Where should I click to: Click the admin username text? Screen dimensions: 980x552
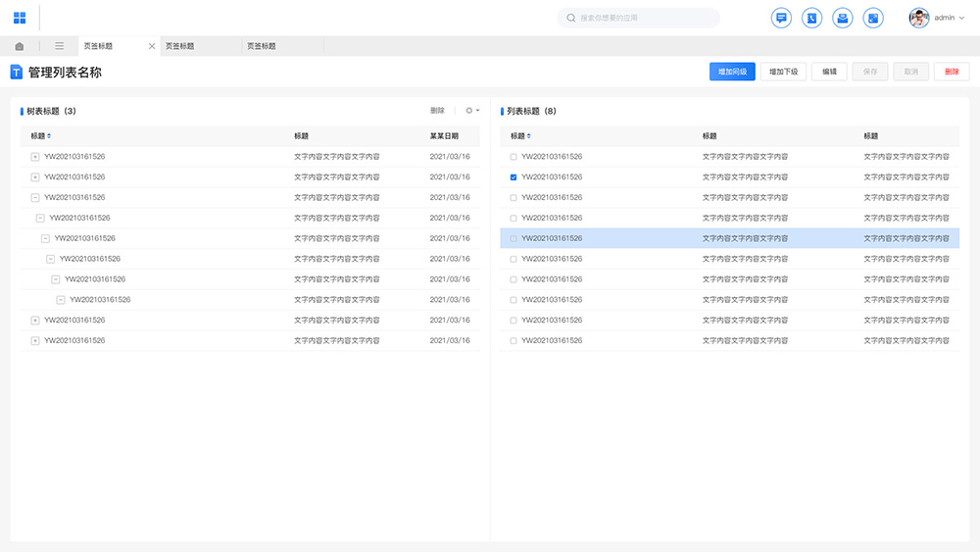tap(945, 18)
